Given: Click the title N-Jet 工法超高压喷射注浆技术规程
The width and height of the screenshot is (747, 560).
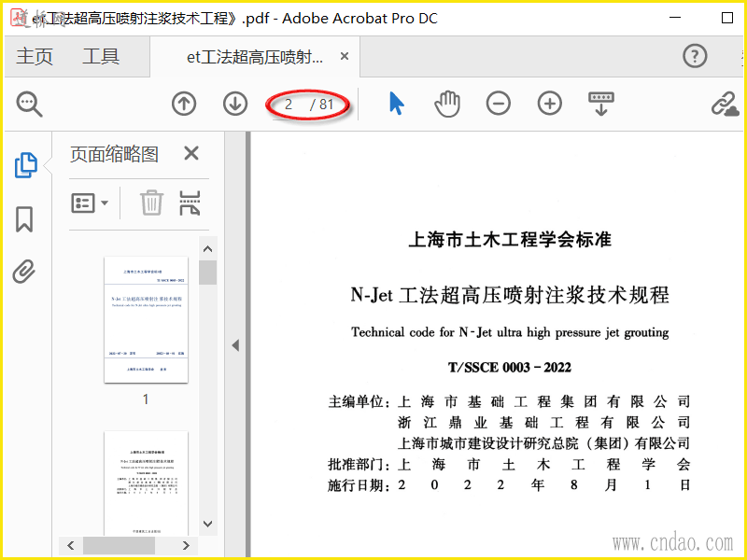Looking at the screenshot, I should [510, 295].
